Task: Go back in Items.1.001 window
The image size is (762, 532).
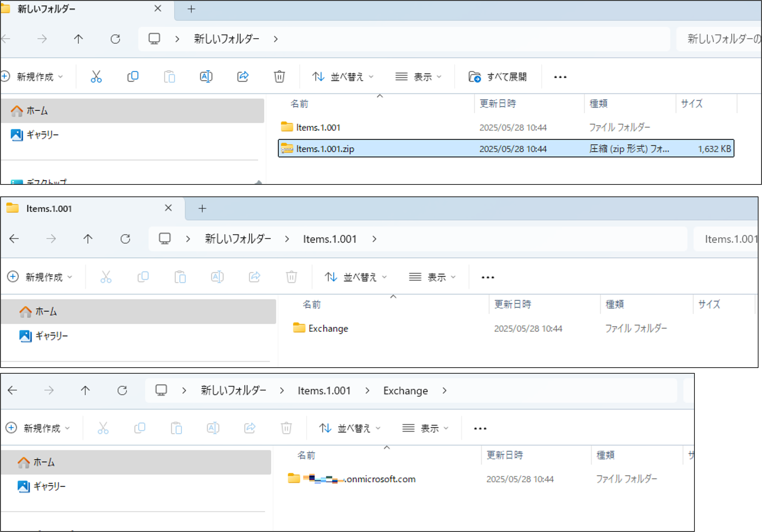Action: click(14, 239)
